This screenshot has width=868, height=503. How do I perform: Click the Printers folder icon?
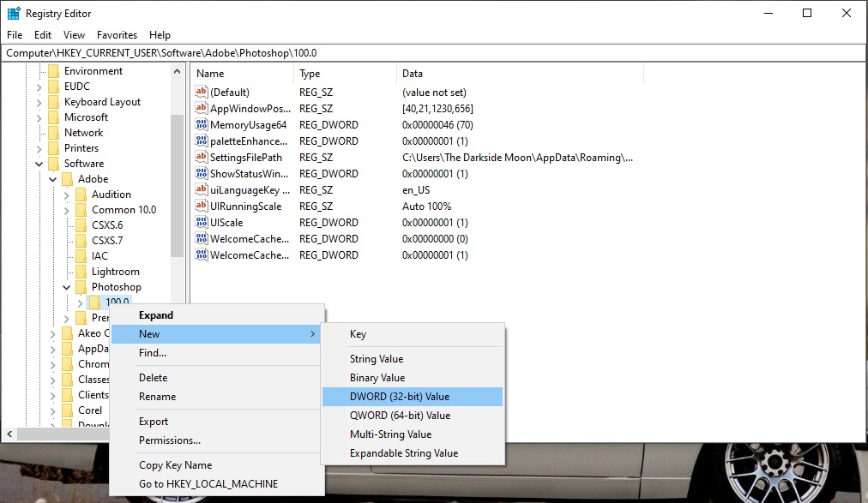tap(54, 148)
